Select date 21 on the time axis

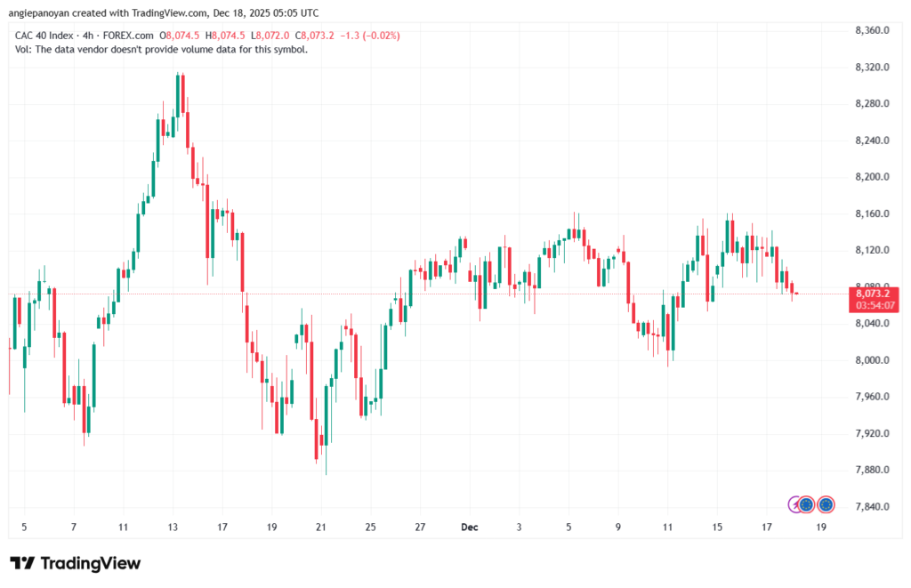pos(321,528)
